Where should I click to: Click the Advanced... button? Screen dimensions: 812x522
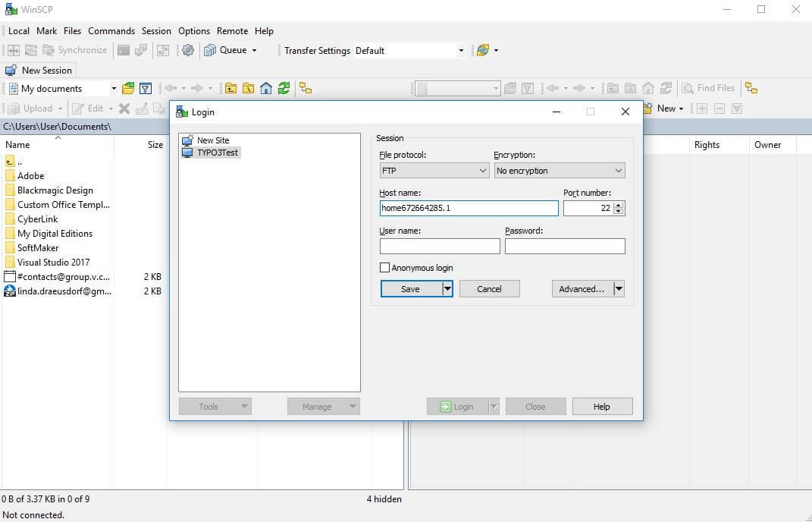point(582,289)
